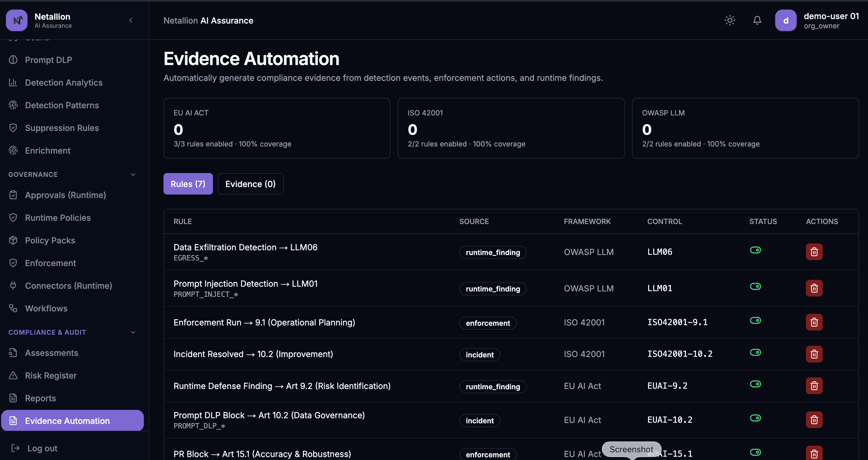
Task: Click the Enforcement Run → 9.1 rule name
Action: click(x=264, y=322)
